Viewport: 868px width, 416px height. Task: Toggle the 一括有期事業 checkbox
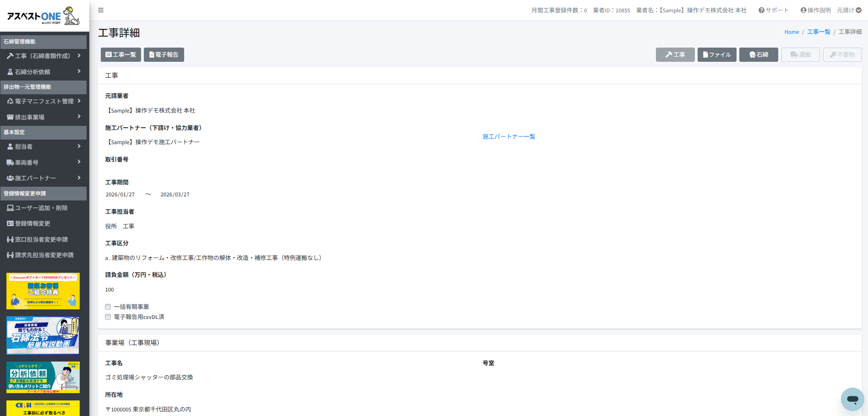tap(108, 307)
